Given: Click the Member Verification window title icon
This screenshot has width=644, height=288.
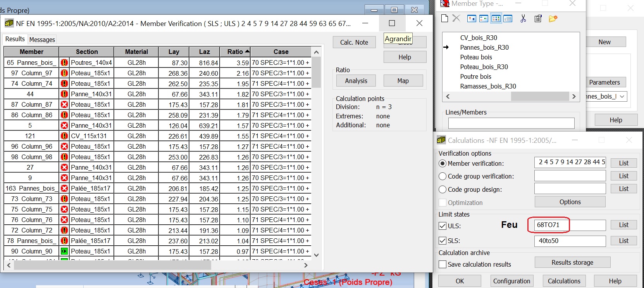Looking at the screenshot, I should (x=9, y=24).
